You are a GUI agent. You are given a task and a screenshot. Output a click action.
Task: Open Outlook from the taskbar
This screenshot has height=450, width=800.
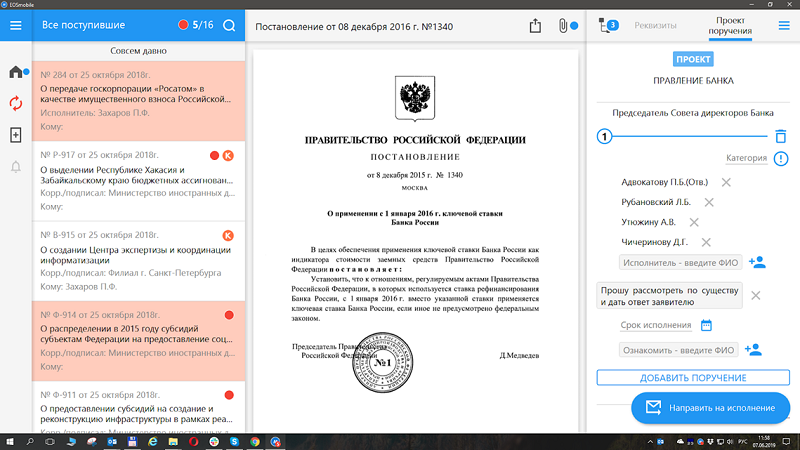112,442
